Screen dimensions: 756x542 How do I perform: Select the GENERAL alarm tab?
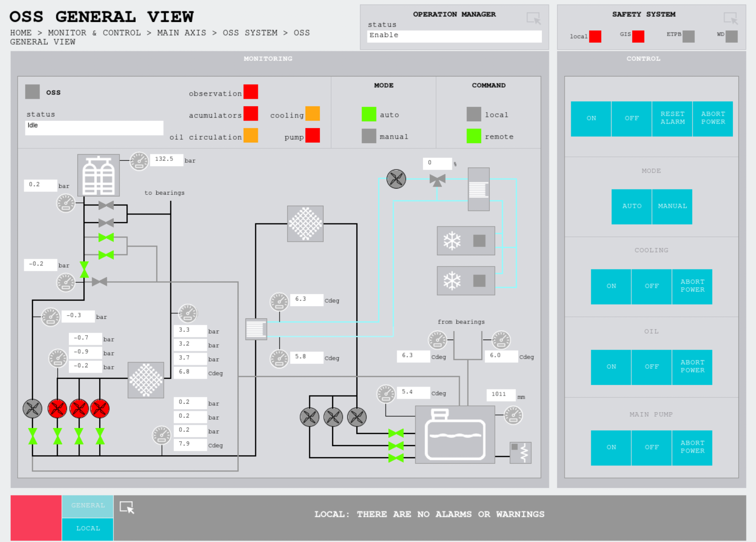click(88, 506)
